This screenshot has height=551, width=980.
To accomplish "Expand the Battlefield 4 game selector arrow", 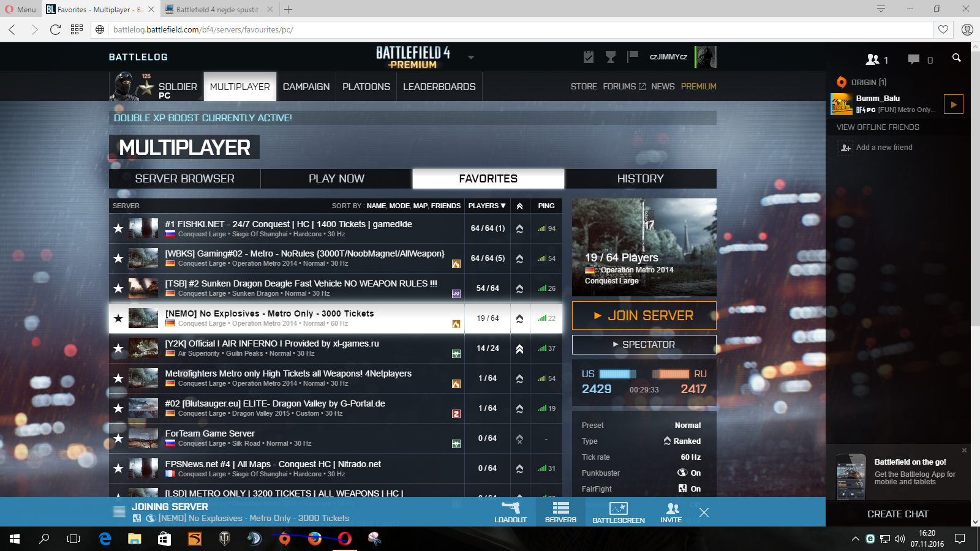I will [x=471, y=58].
